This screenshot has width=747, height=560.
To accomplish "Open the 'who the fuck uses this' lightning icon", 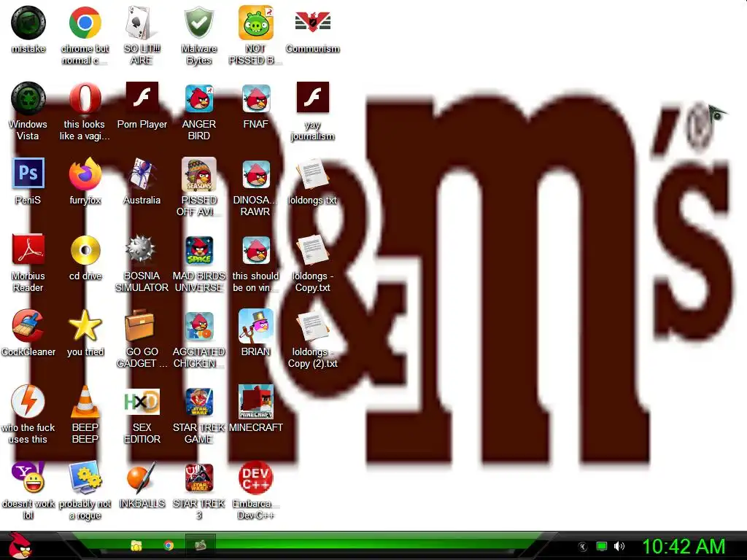I will (28, 402).
